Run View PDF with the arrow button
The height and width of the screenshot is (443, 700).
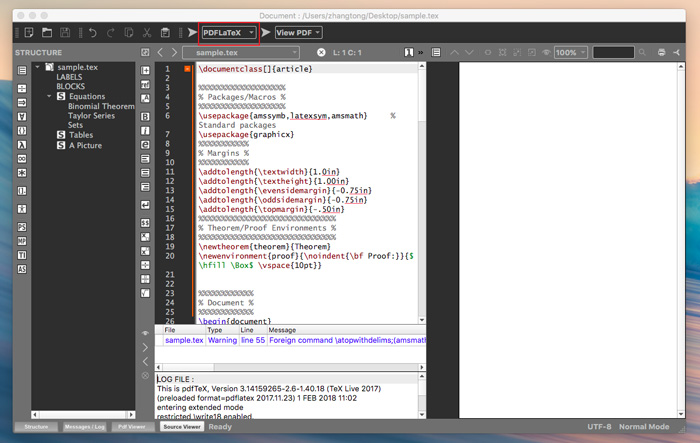coord(266,33)
